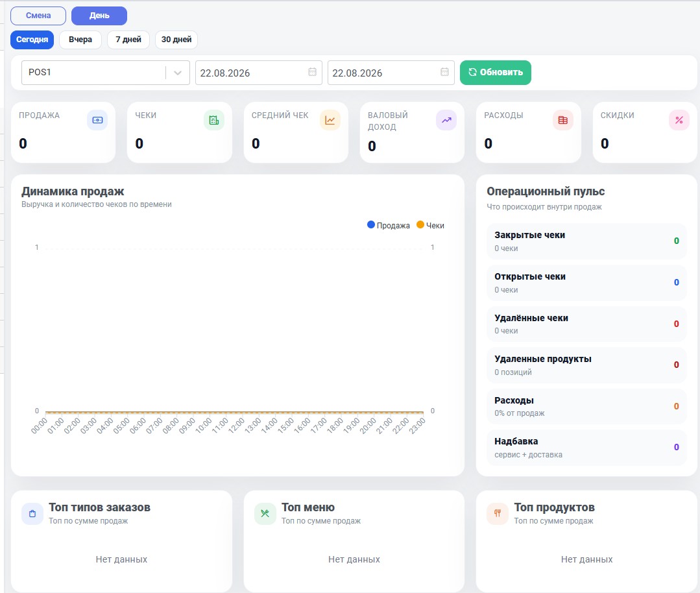The image size is (700, 593).
Task: Click the Топ меню title
Action: coord(308,508)
